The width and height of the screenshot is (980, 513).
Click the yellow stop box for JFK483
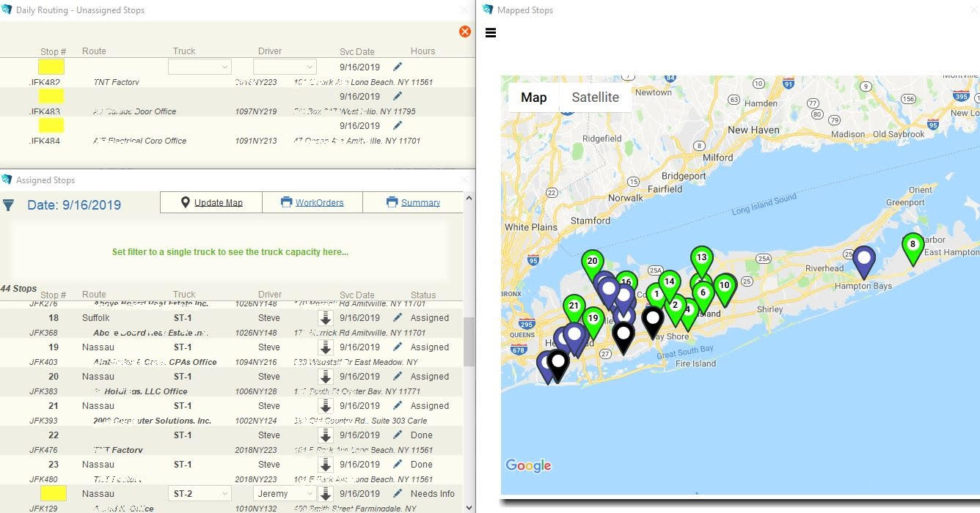(x=51, y=96)
